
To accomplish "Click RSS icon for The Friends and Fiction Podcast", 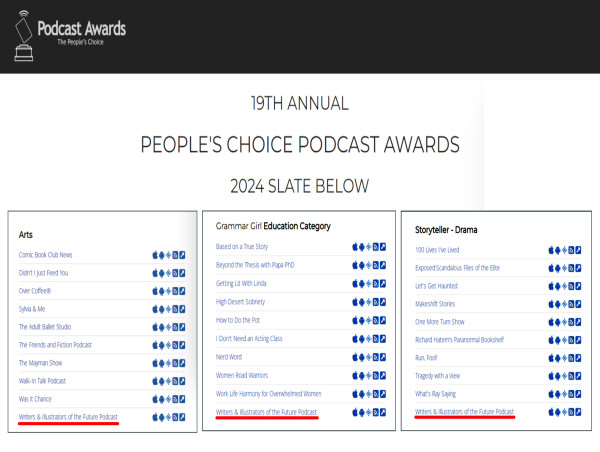I will [175, 345].
